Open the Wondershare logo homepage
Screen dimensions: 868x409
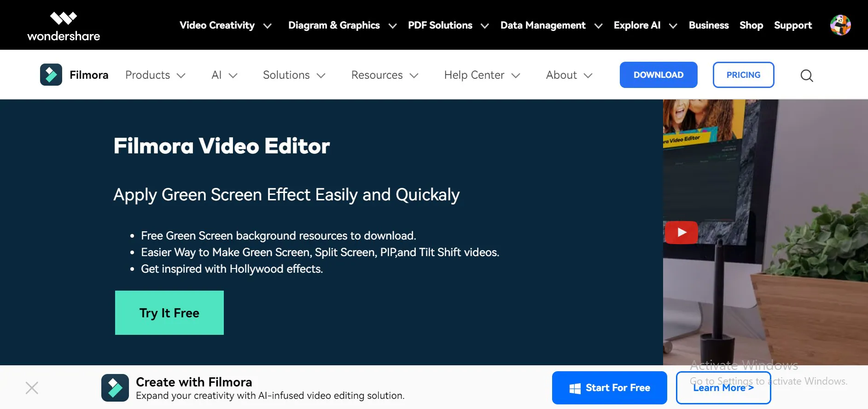tap(64, 26)
